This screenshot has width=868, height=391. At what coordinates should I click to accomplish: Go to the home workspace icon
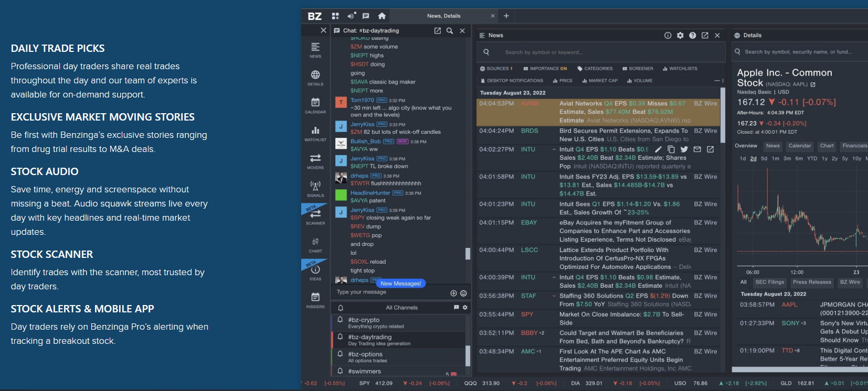tap(382, 16)
